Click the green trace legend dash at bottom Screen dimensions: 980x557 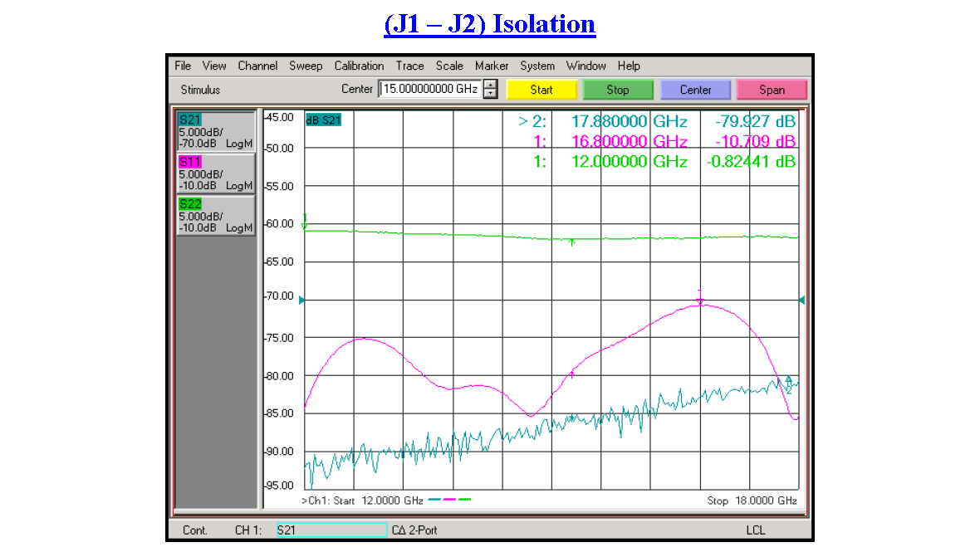(x=463, y=499)
